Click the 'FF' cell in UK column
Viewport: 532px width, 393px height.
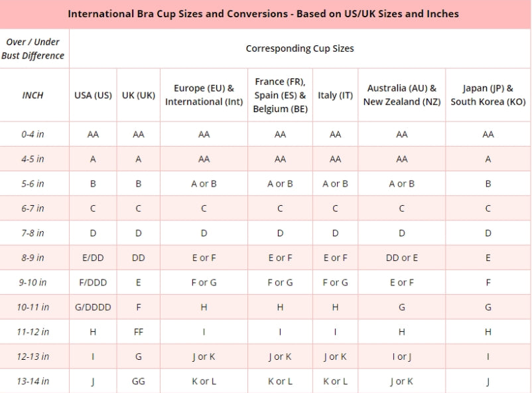click(x=138, y=332)
